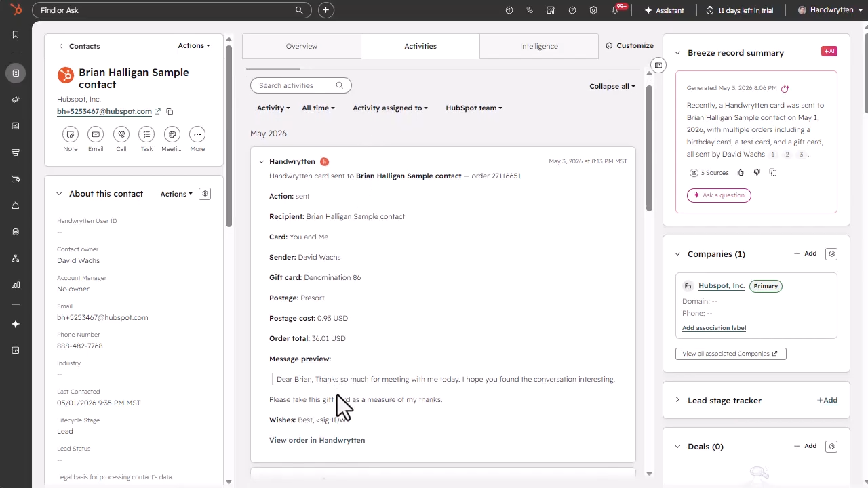Start a Call with this contact
The width and height of the screenshot is (868, 488).
[121, 134]
